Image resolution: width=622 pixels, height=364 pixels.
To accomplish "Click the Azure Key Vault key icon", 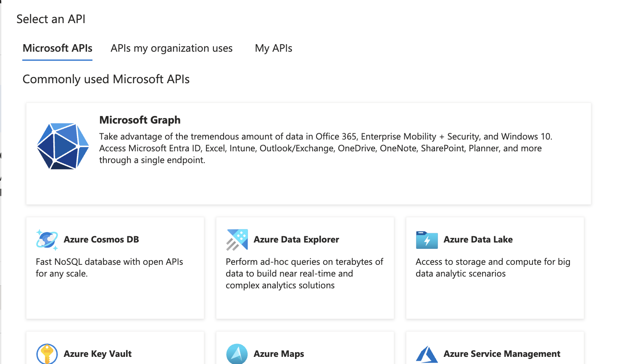I will (x=47, y=354).
